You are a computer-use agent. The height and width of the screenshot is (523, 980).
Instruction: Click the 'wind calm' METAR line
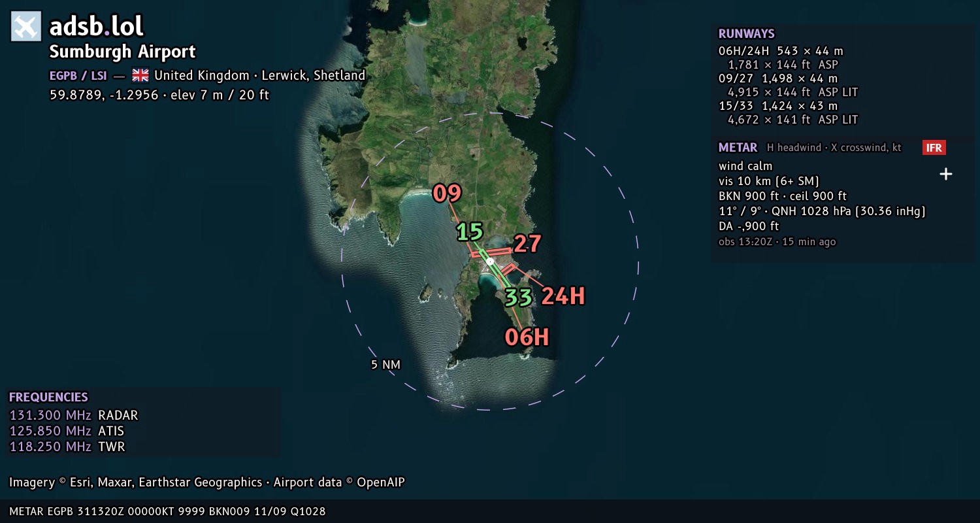pyautogui.click(x=745, y=166)
